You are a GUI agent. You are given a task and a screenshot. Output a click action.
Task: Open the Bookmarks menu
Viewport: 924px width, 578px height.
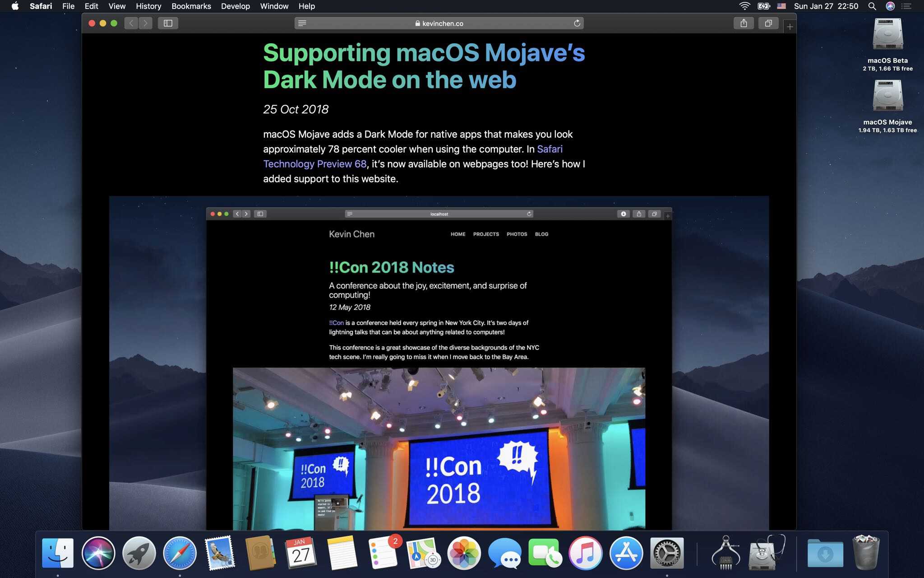[x=191, y=6]
